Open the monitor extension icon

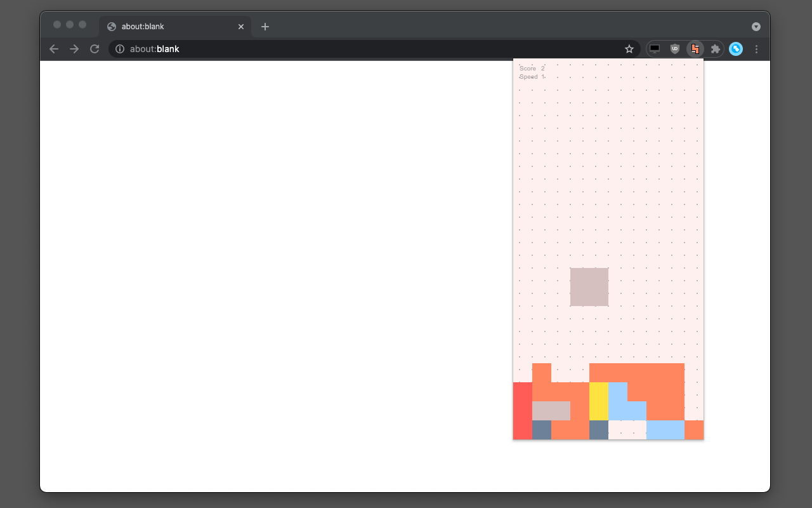pos(655,49)
